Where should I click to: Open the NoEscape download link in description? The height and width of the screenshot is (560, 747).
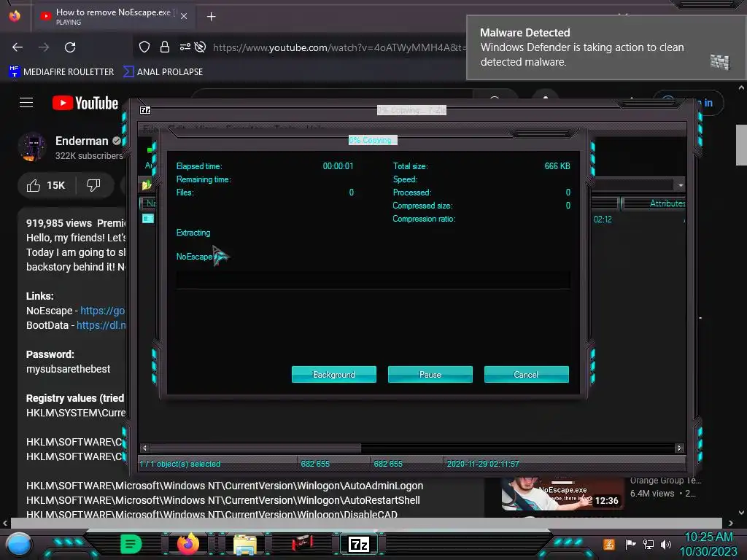(102, 311)
